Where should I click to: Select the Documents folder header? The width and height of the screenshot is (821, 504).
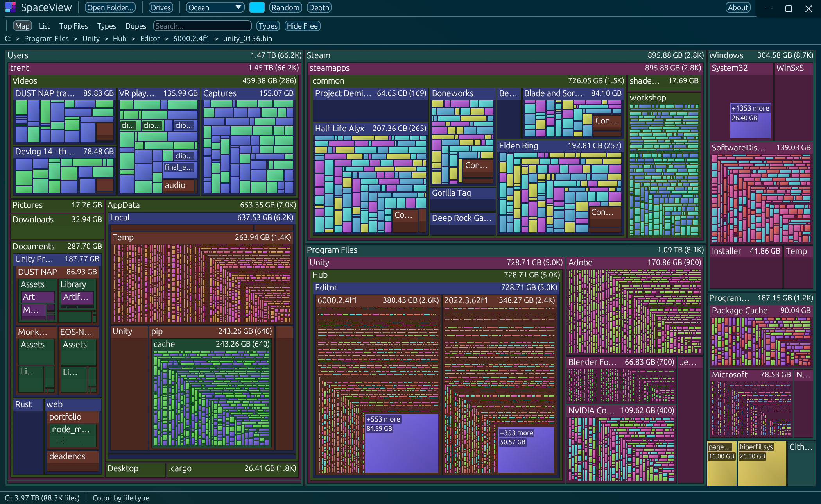[57, 246]
